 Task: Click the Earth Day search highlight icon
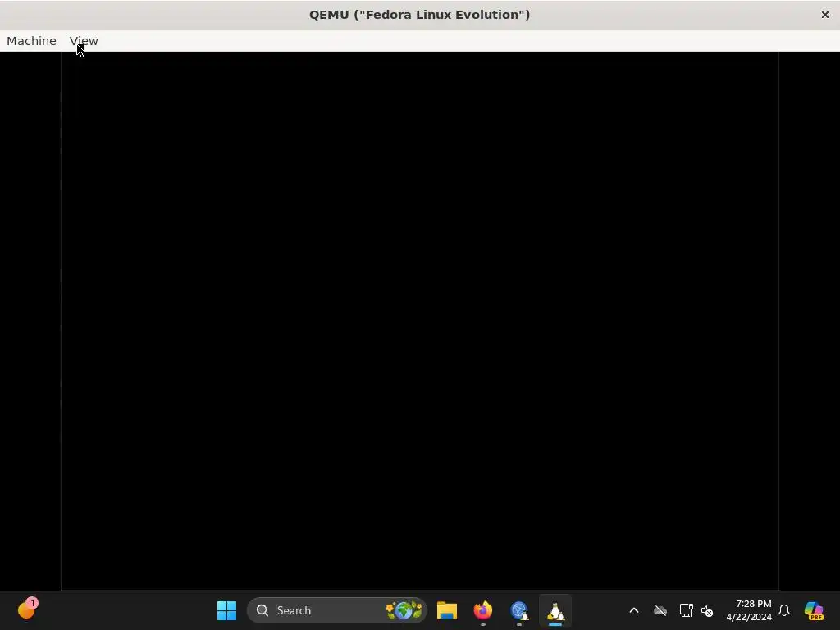click(404, 610)
